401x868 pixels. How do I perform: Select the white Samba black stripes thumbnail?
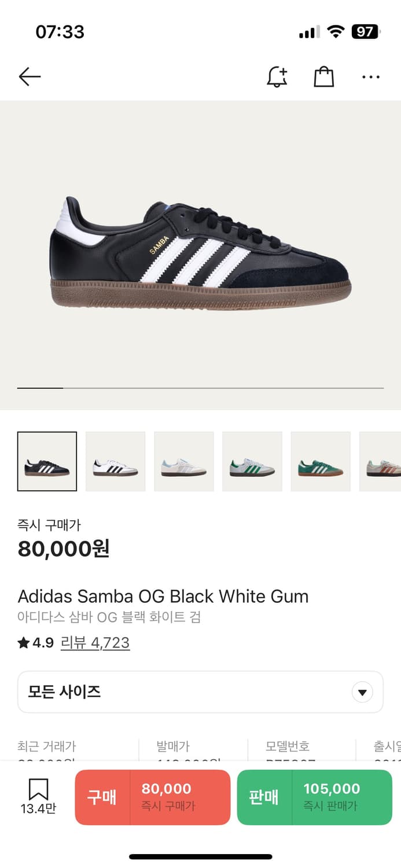coord(115,461)
